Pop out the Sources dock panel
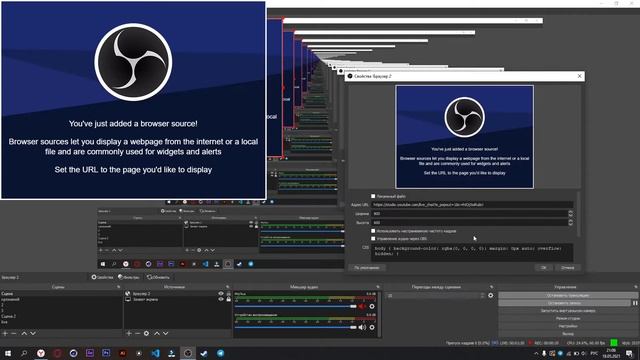 pos(228,287)
